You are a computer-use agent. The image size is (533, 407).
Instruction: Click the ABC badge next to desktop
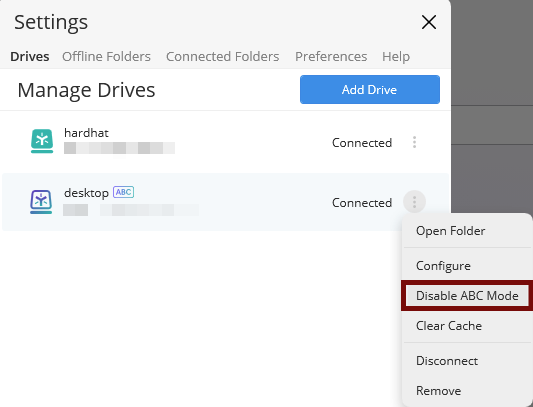click(123, 192)
